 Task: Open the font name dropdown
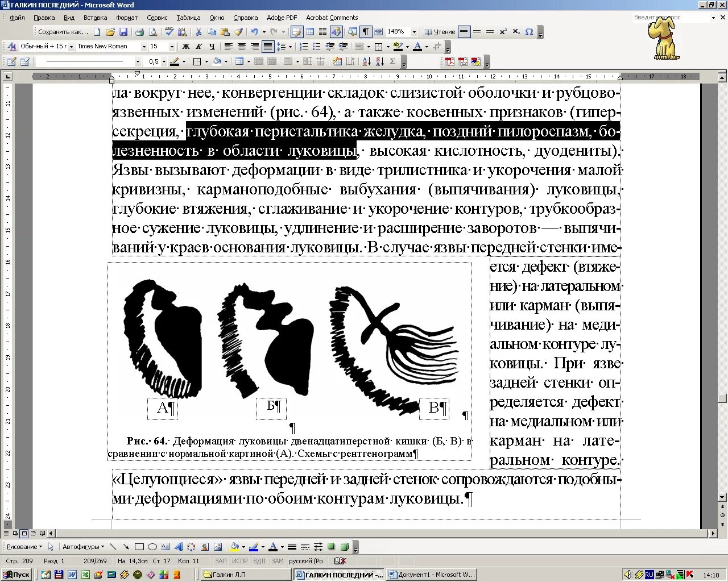[143, 47]
